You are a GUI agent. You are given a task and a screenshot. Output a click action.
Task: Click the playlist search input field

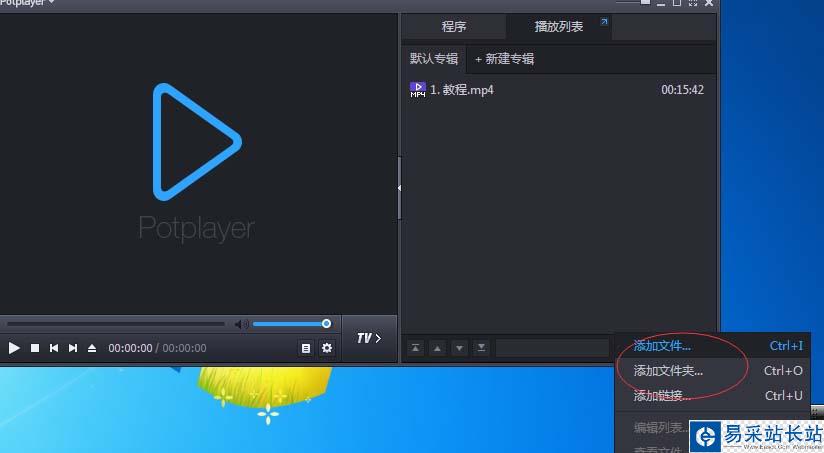pos(552,348)
